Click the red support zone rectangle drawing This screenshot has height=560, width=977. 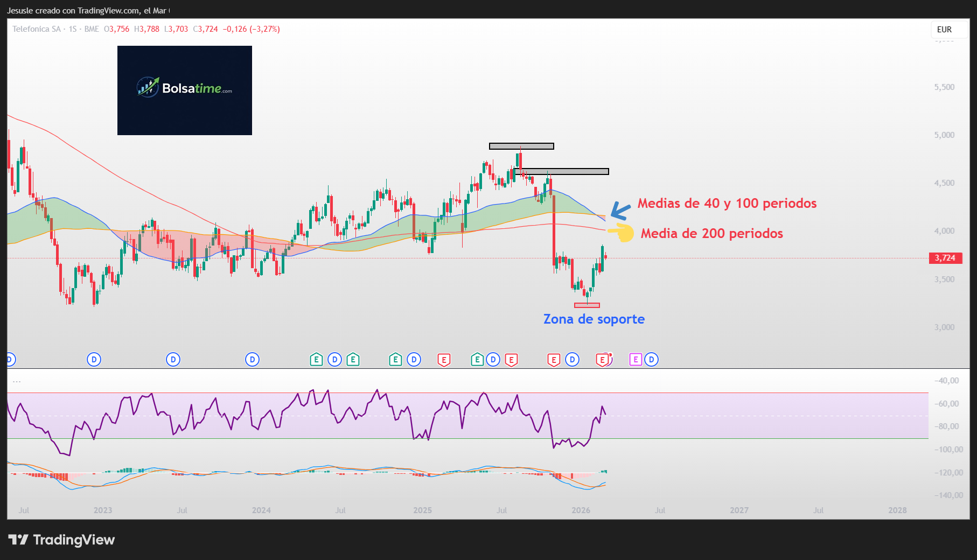(587, 304)
